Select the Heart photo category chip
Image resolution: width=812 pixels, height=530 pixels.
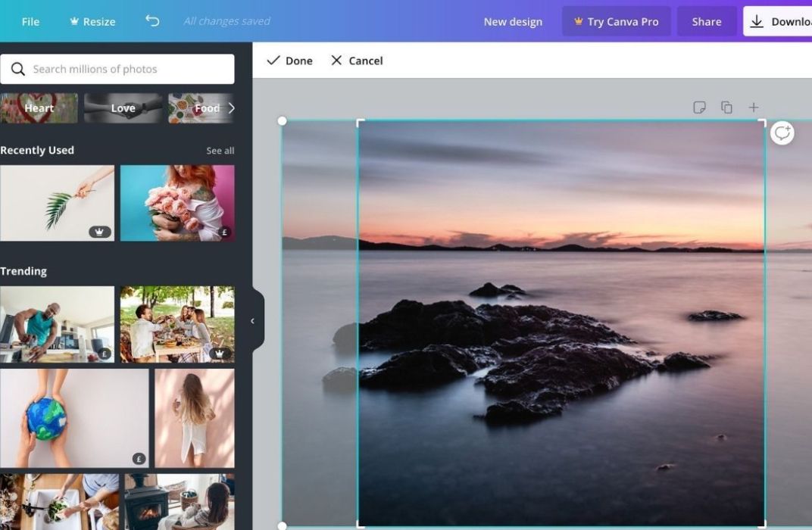[39, 108]
